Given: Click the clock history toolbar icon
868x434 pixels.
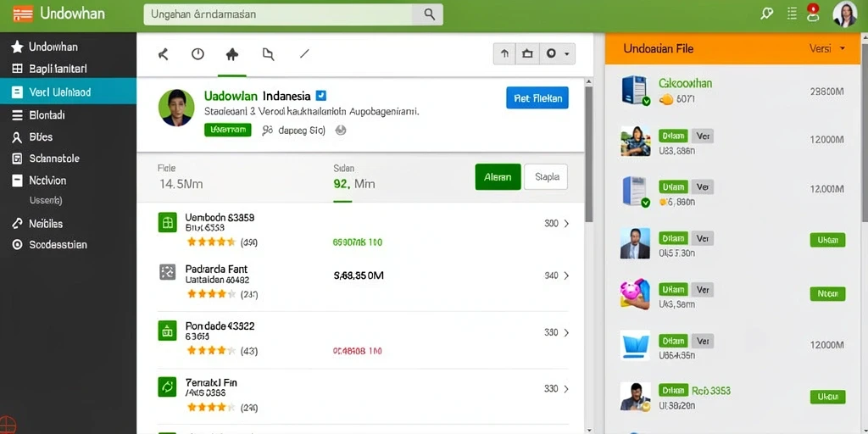Looking at the screenshot, I should coord(198,53).
